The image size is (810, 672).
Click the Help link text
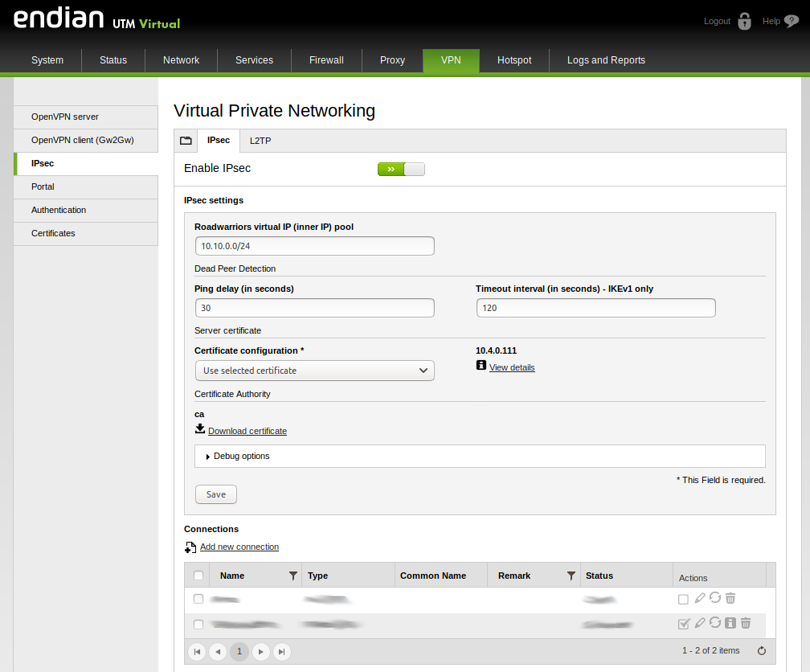(x=771, y=21)
